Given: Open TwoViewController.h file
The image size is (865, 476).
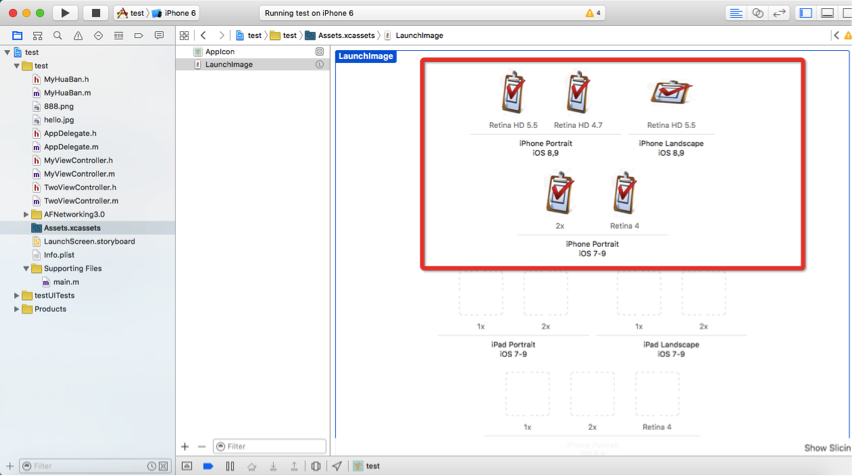Looking at the screenshot, I should [x=80, y=188].
